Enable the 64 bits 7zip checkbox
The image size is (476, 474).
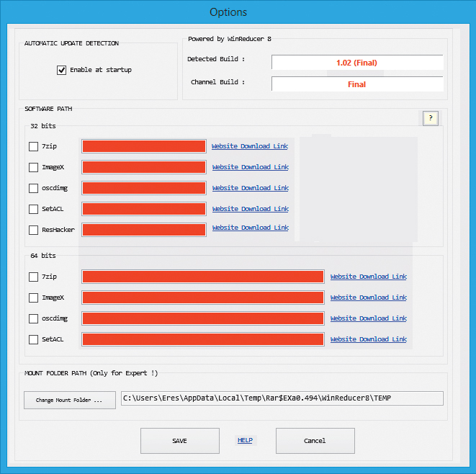coord(34,277)
